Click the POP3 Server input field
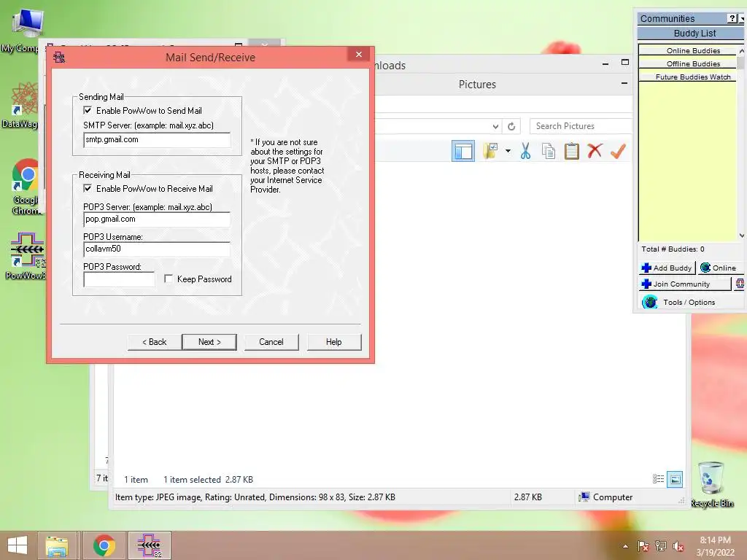Viewport: 747px width, 560px height. (157, 219)
